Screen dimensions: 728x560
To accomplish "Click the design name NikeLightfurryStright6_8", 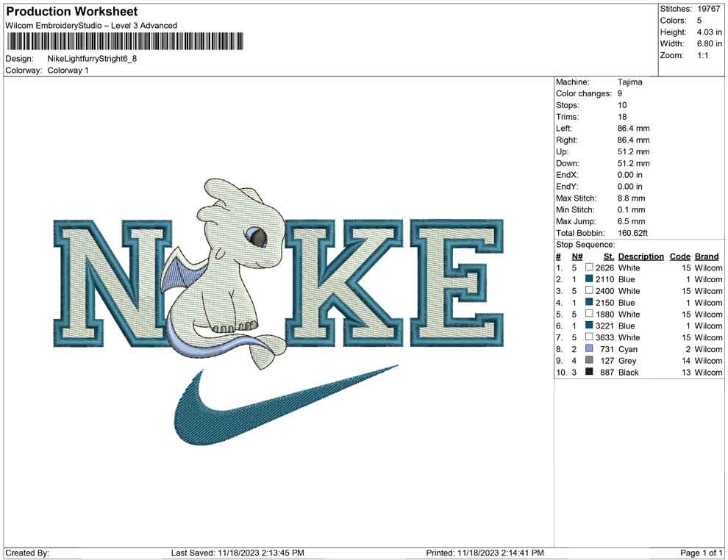I will click(x=92, y=59).
